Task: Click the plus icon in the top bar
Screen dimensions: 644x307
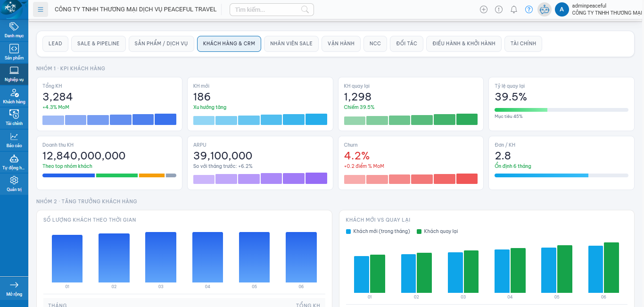Action: [484, 9]
